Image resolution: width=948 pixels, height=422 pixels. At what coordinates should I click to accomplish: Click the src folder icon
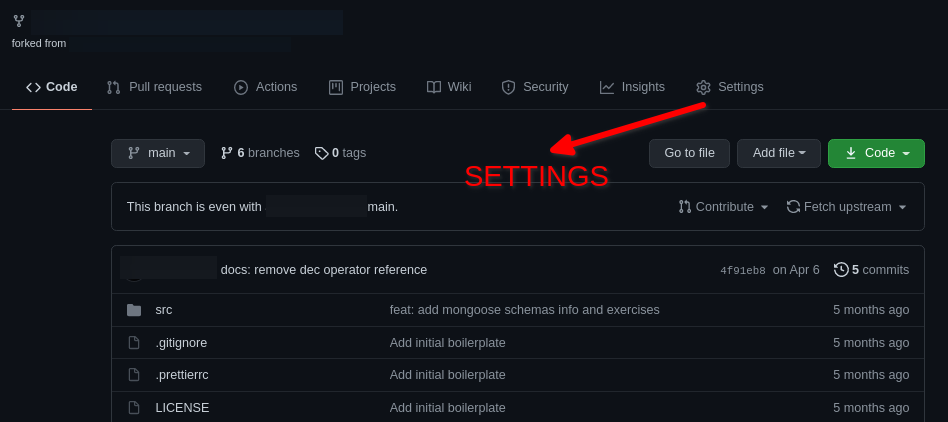[x=134, y=310]
